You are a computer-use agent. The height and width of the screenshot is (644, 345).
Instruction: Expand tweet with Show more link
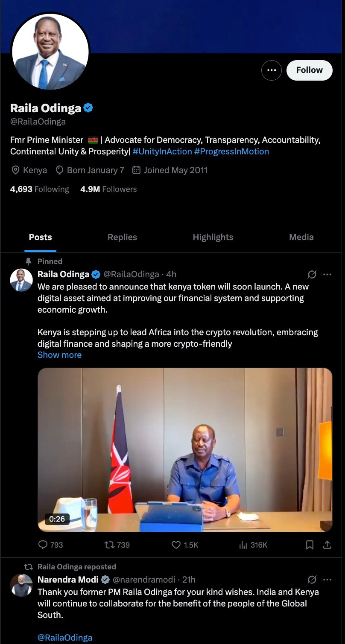pos(59,354)
